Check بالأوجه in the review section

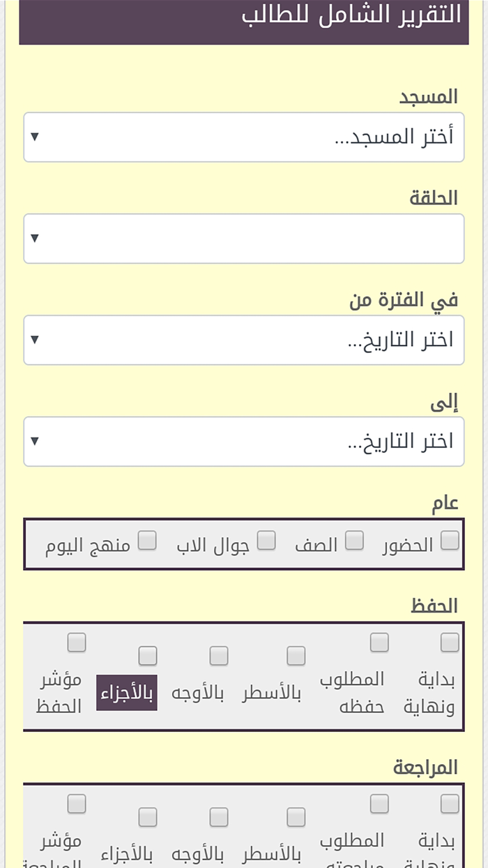click(218, 816)
